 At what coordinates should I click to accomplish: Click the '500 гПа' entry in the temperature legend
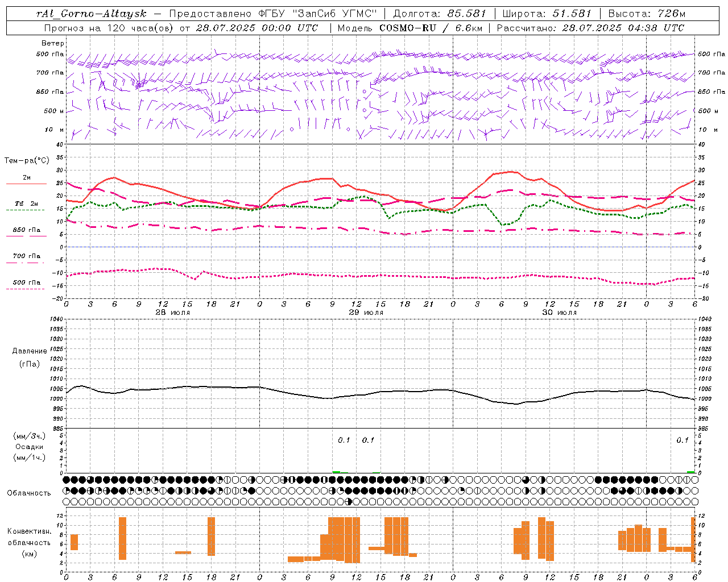pyautogui.click(x=27, y=282)
